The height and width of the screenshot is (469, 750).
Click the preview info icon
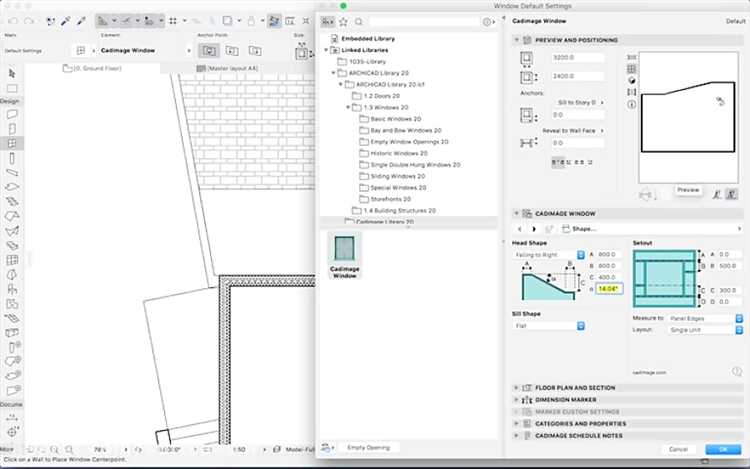(631, 104)
